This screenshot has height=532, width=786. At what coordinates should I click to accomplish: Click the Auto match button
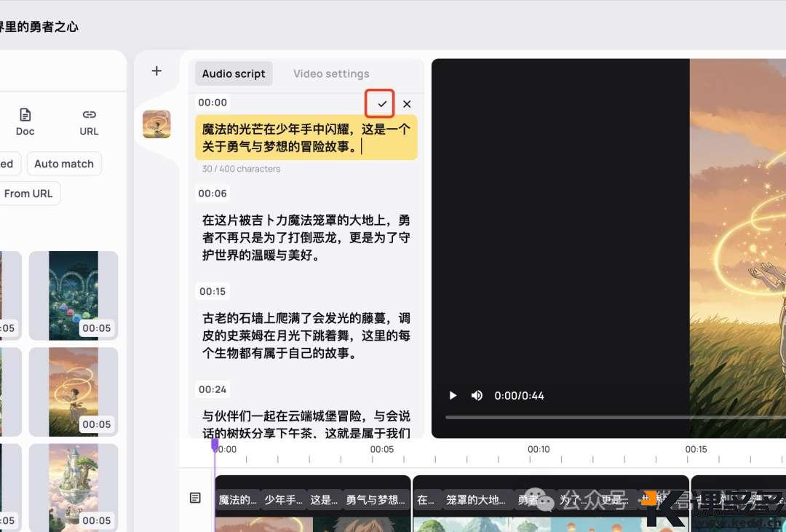(x=64, y=164)
